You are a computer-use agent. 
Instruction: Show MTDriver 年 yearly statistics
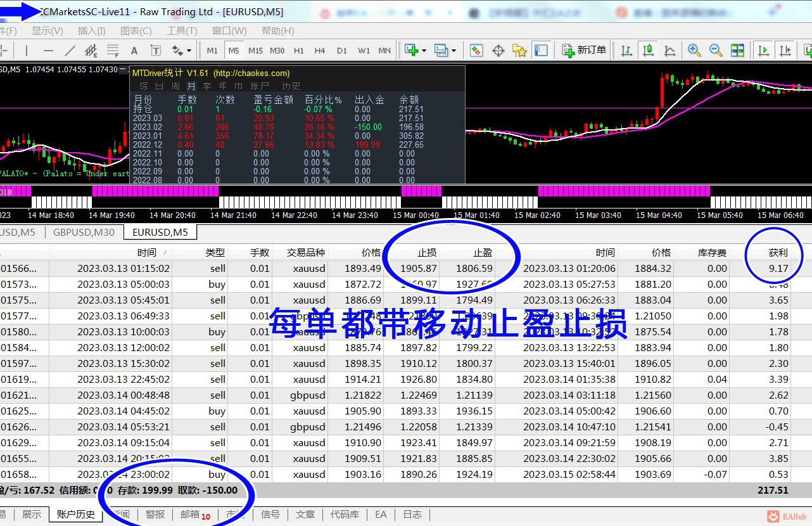pos(223,86)
